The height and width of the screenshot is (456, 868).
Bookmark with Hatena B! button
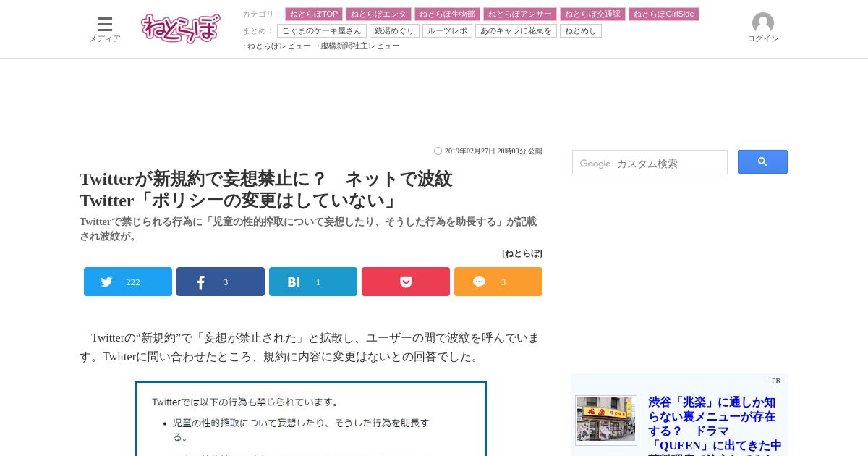click(x=313, y=282)
